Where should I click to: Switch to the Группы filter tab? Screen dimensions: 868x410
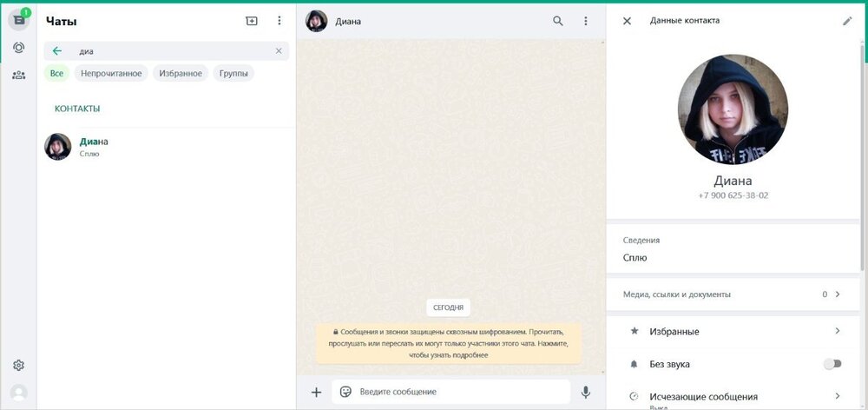233,74
